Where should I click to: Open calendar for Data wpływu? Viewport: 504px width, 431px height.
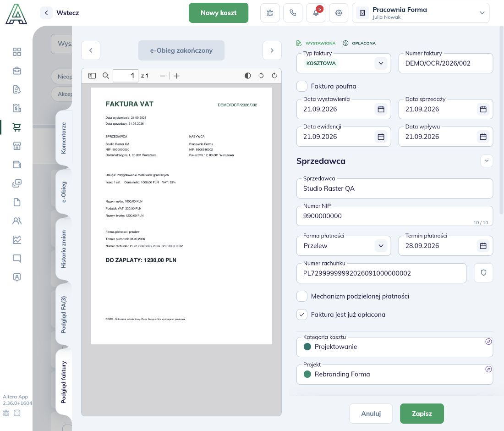coord(483,137)
